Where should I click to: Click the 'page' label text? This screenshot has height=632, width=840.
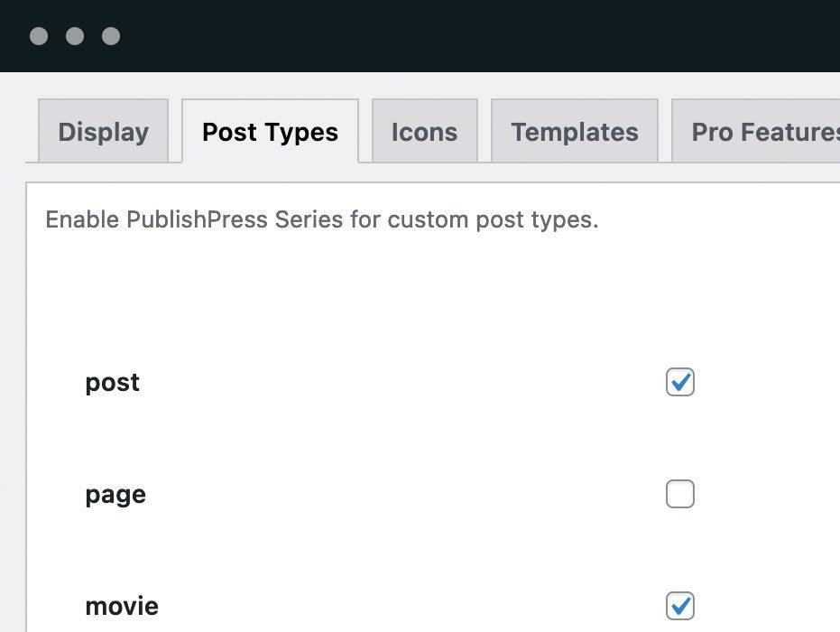click(x=115, y=495)
